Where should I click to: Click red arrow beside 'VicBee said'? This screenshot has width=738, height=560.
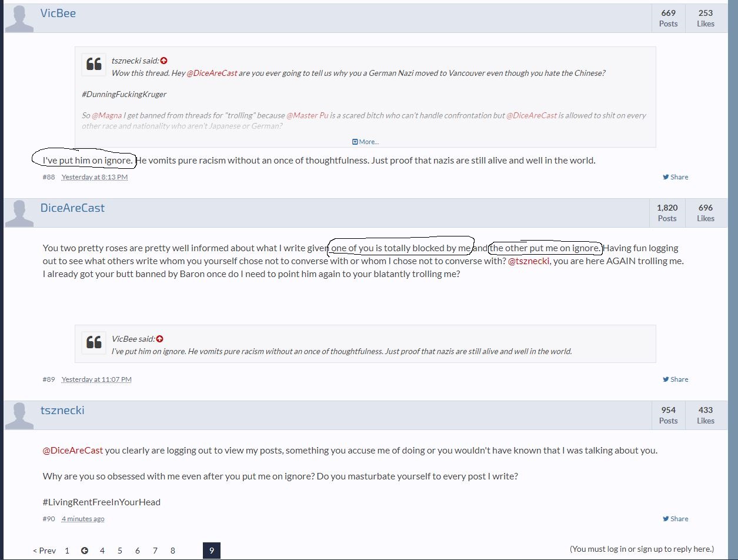click(x=159, y=339)
